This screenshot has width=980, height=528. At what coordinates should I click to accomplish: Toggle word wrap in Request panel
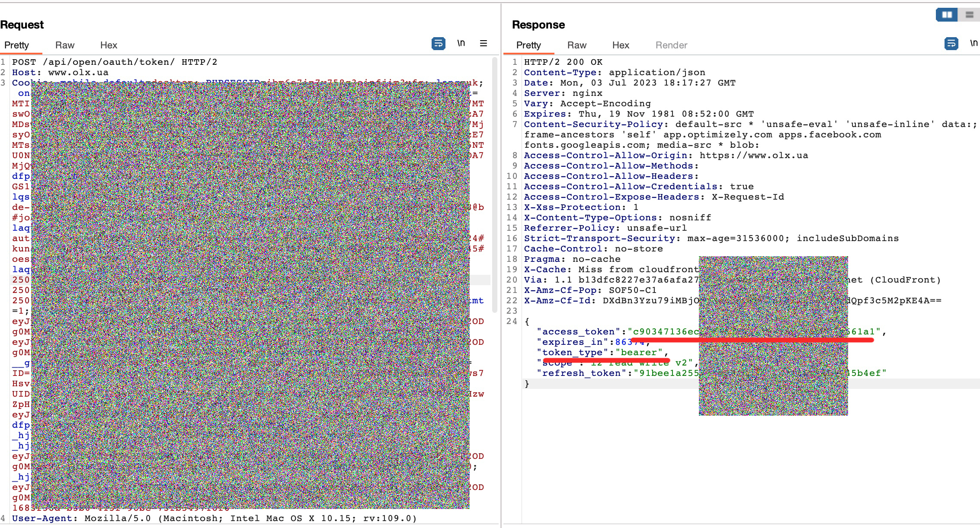point(438,44)
